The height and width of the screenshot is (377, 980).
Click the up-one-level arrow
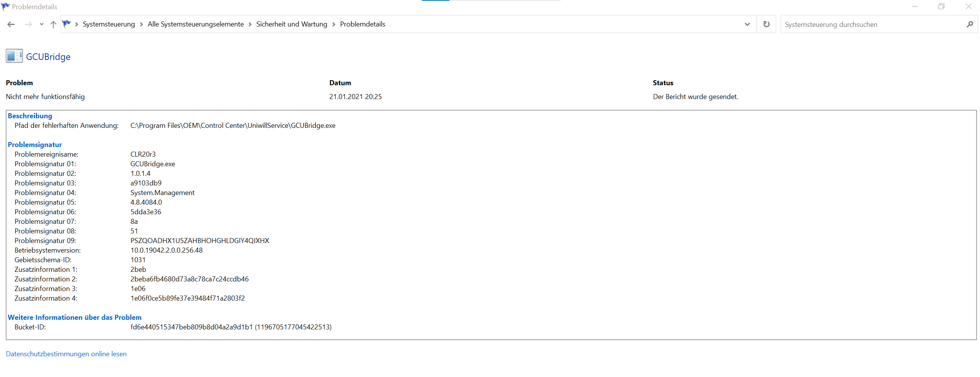click(53, 24)
